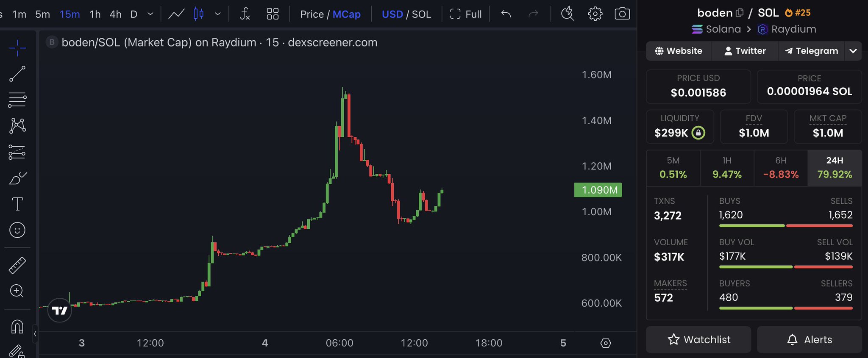Viewport: 868px width, 358px height.
Task: Open the indicators fx menu
Action: point(245,14)
